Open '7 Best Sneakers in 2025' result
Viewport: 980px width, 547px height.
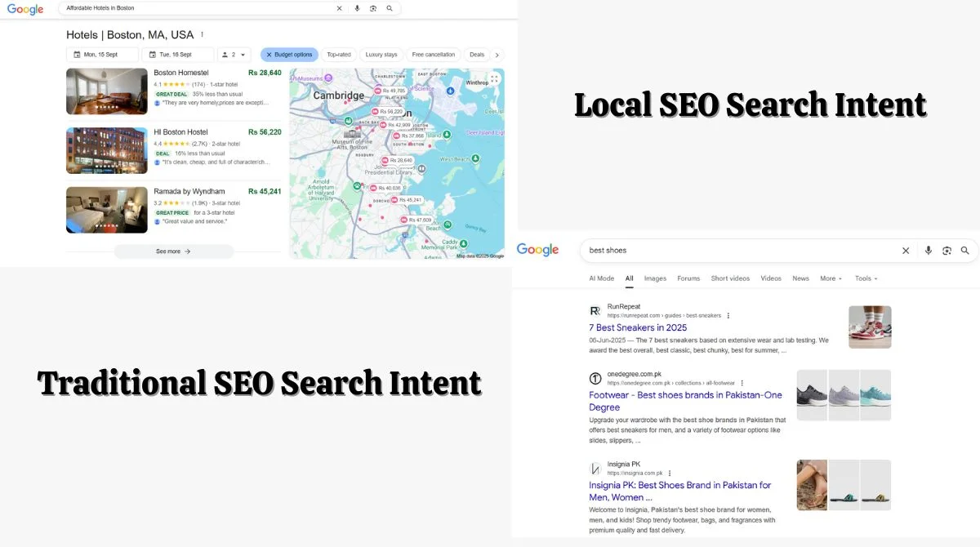click(638, 327)
